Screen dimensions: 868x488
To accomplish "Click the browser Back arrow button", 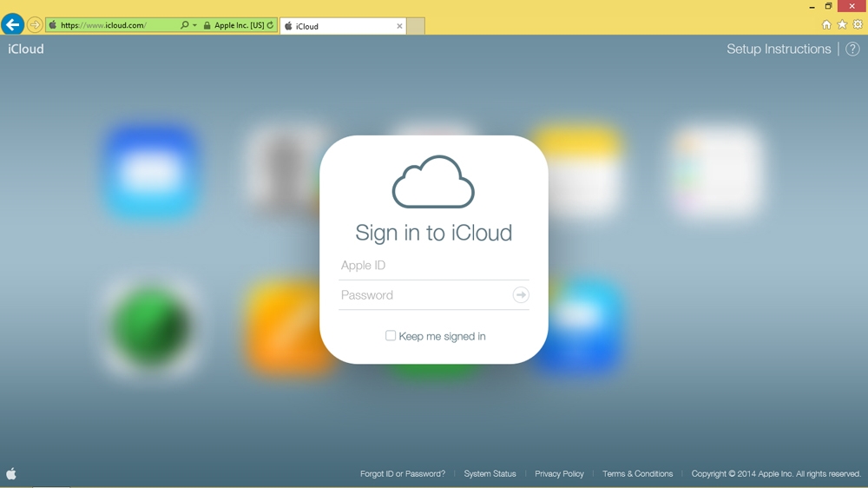I will [x=12, y=24].
